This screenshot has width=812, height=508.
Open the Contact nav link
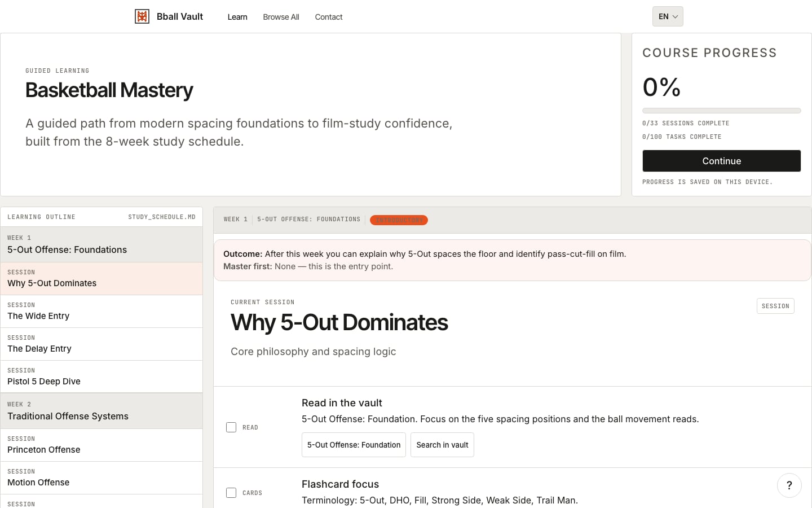coord(329,17)
